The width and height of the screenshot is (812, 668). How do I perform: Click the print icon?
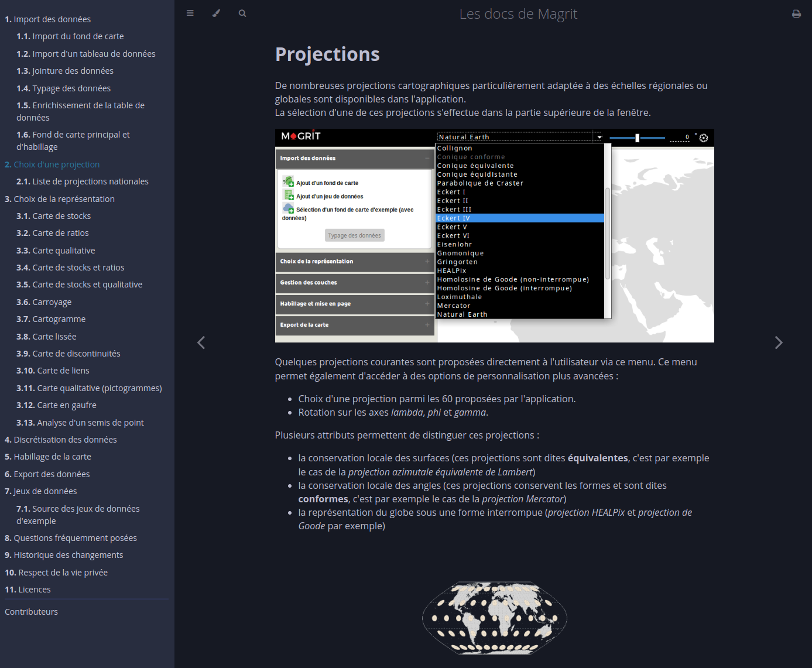pos(796,13)
